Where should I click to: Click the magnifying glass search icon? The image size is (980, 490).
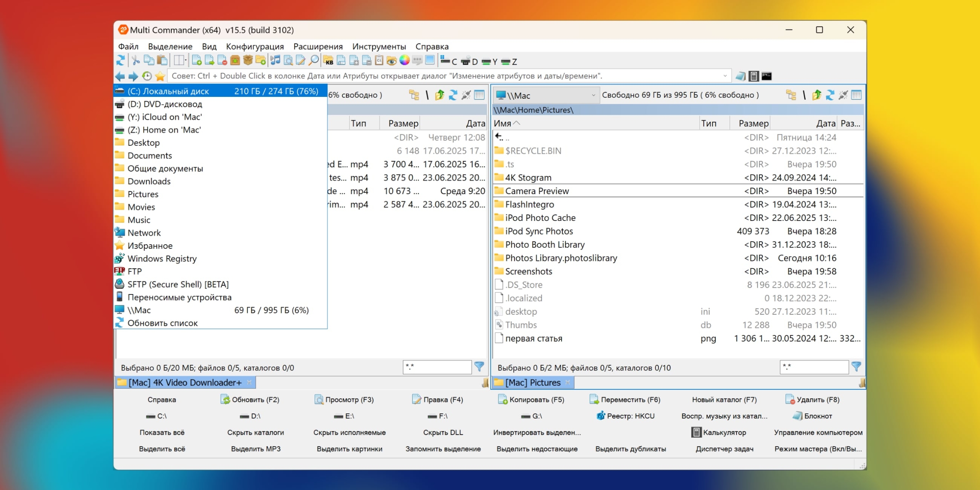(x=314, y=60)
